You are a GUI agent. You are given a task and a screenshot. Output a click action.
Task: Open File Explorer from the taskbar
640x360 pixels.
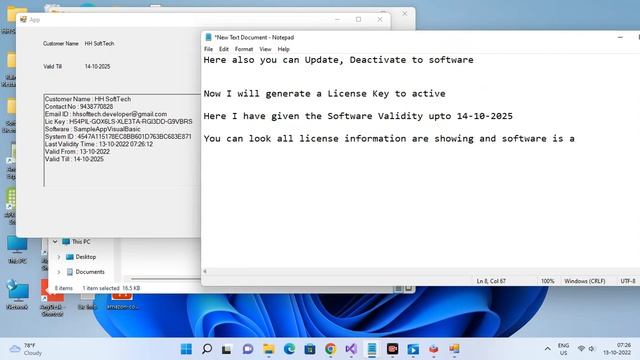coord(269,349)
